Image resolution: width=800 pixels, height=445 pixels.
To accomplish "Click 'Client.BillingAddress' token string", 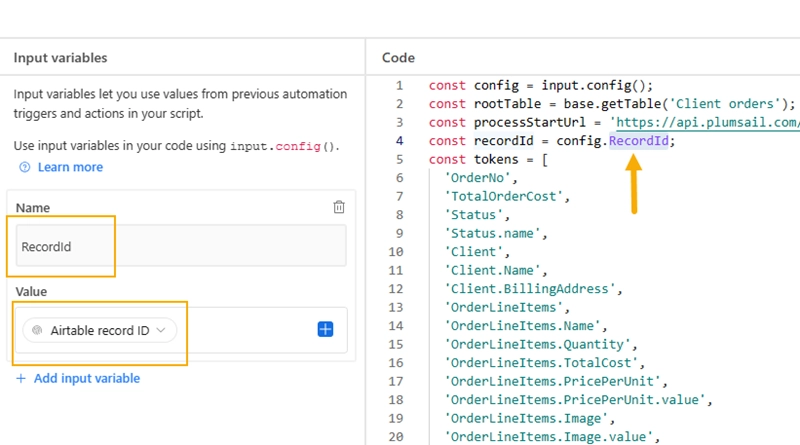I will coord(529,289).
